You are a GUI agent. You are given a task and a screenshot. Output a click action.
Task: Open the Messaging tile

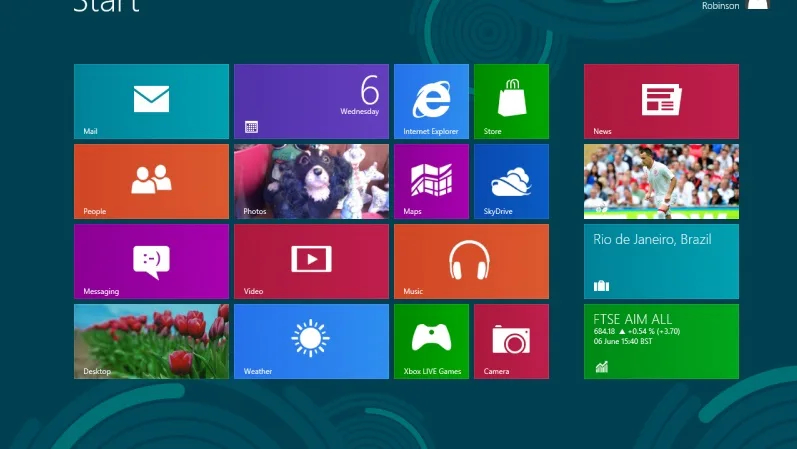151,261
